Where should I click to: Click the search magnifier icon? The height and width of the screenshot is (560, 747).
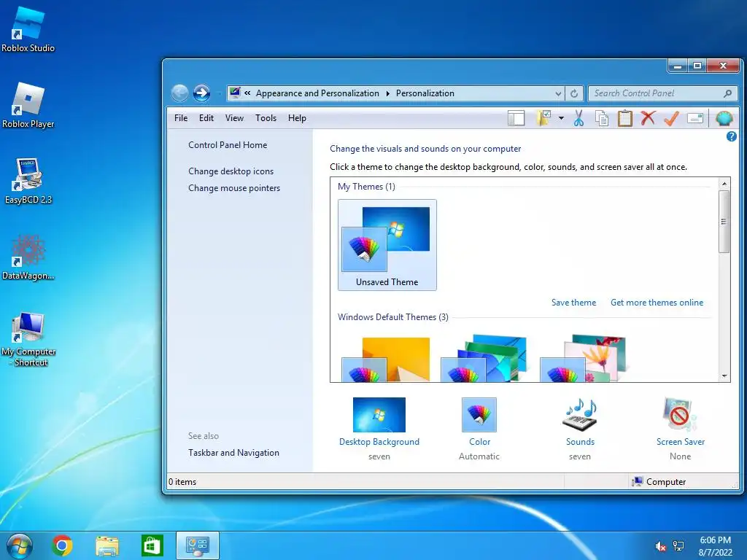pyautogui.click(x=727, y=93)
